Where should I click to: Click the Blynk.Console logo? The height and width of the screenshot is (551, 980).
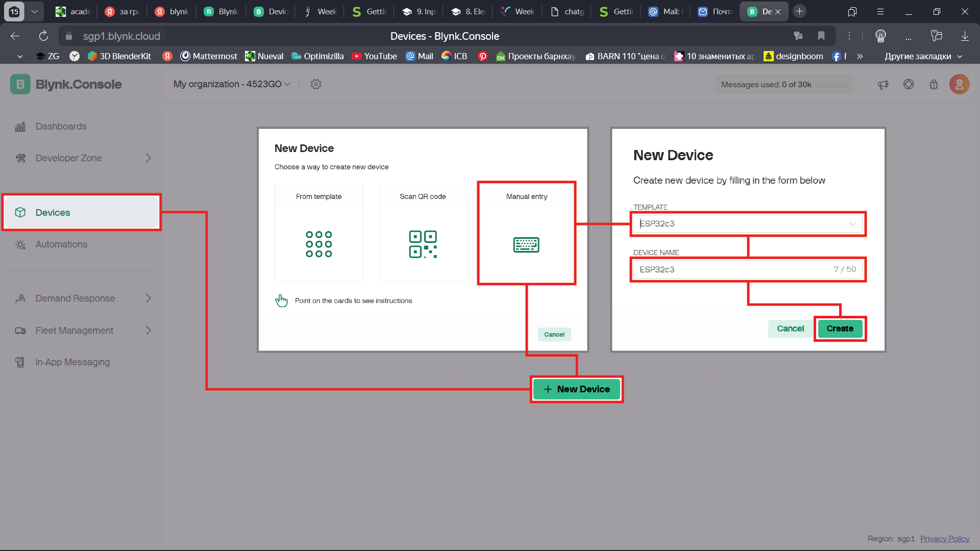[x=66, y=84]
